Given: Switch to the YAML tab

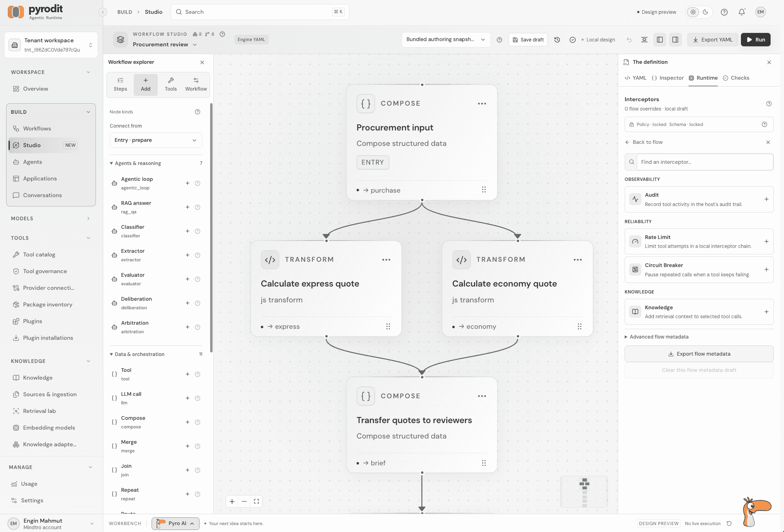Looking at the screenshot, I should point(636,78).
